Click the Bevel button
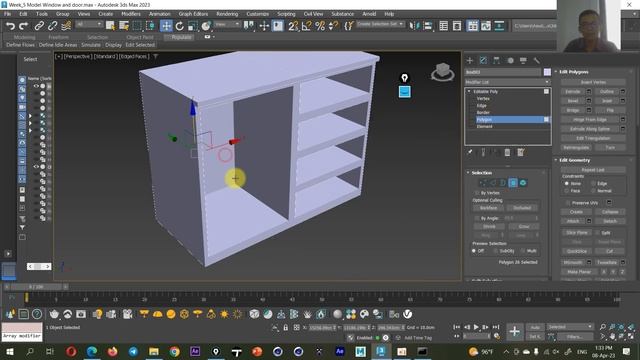The image size is (640, 360). click(573, 101)
